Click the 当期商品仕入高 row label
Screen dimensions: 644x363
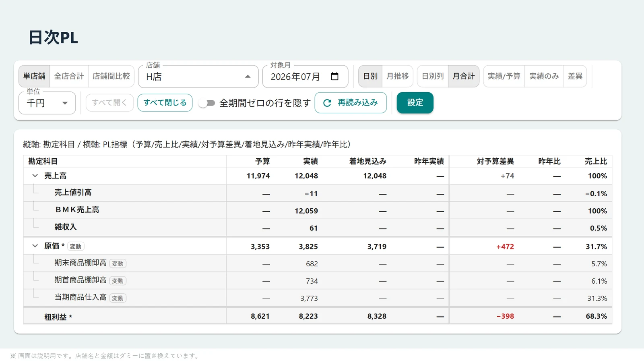[80, 298]
